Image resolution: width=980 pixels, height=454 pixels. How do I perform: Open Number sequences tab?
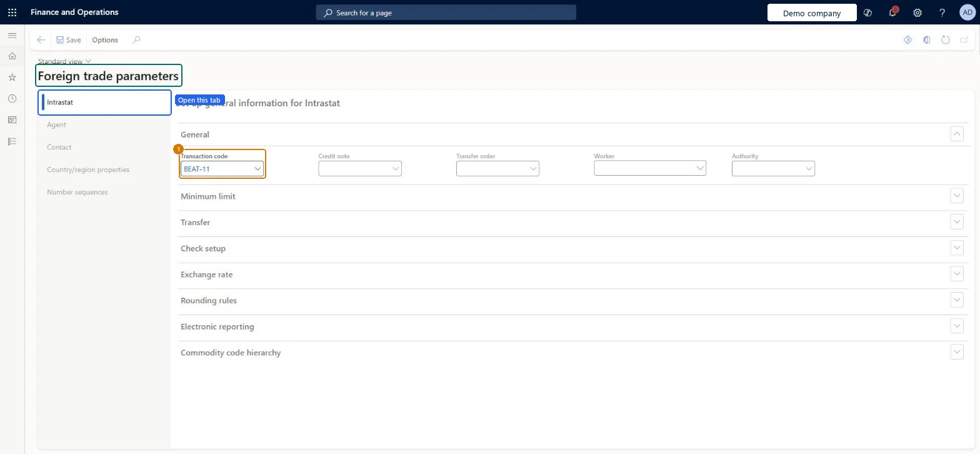104,193
